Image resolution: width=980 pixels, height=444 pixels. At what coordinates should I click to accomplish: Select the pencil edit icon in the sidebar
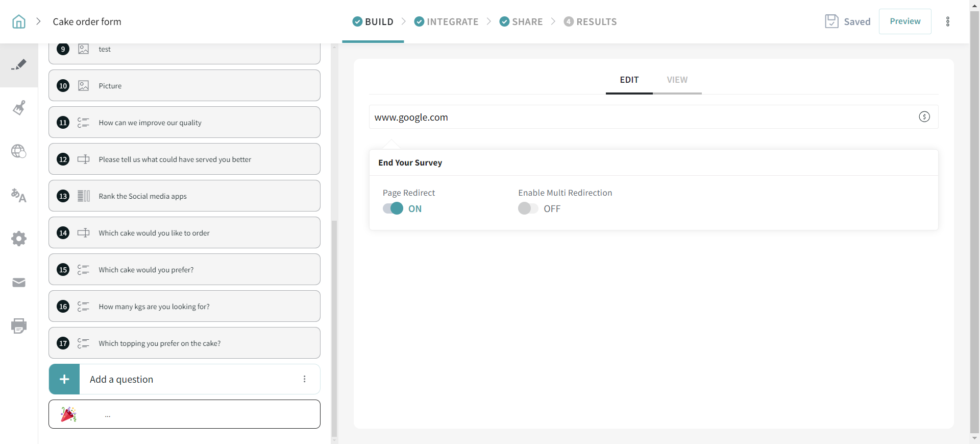click(19, 65)
